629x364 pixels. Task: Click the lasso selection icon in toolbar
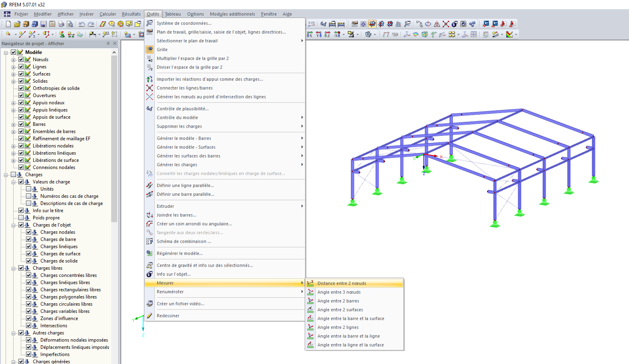pos(112,24)
